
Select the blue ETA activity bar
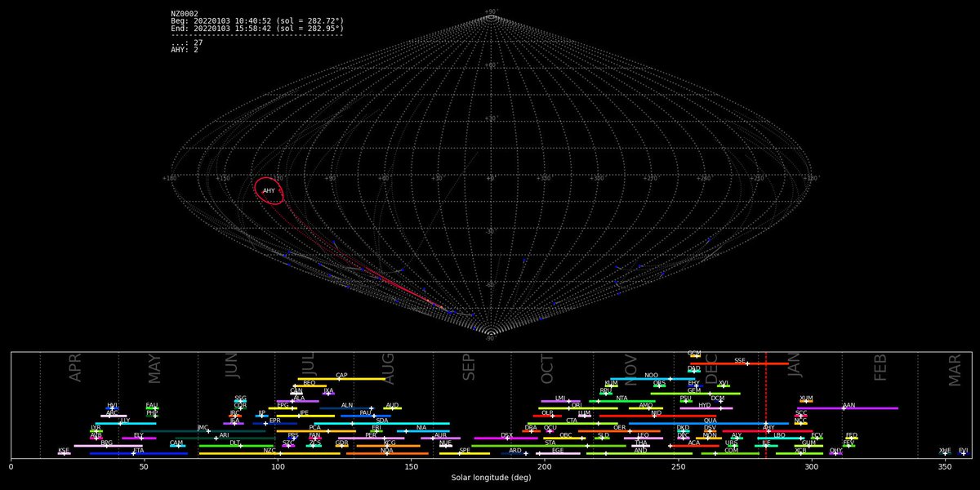click(x=139, y=453)
